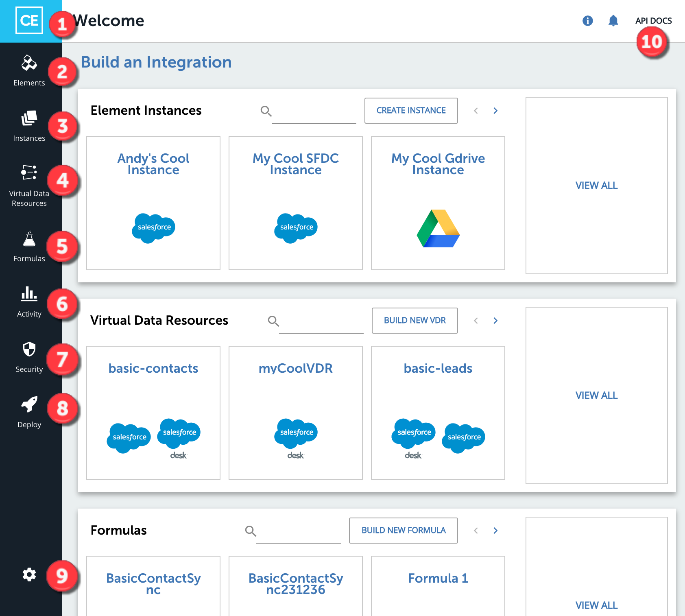Open Andy's Cool Instance title

click(x=153, y=164)
